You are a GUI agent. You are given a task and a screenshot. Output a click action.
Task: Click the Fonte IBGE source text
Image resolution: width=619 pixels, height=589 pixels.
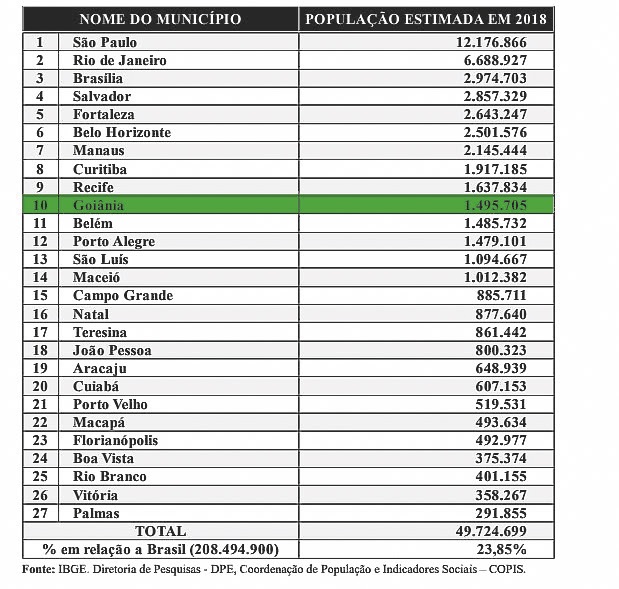(x=272, y=570)
